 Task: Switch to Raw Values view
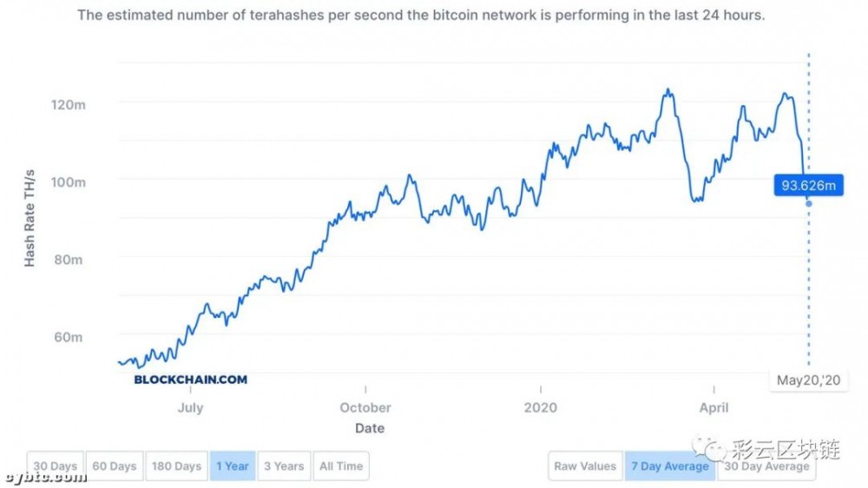(x=585, y=466)
